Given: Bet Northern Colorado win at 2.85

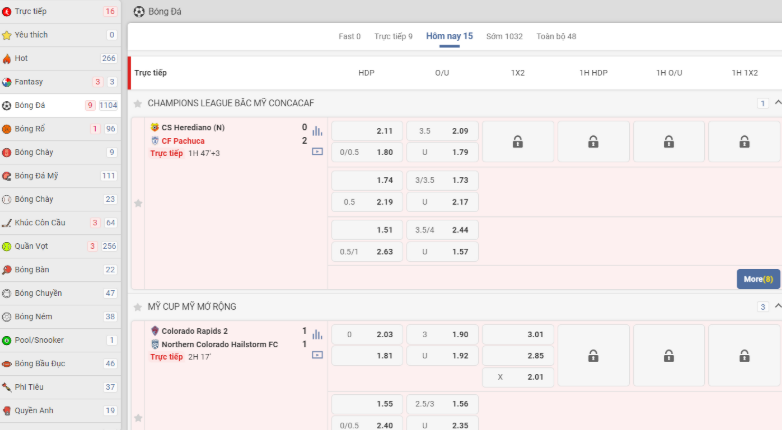Looking at the screenshot, I should coord(518,356).
